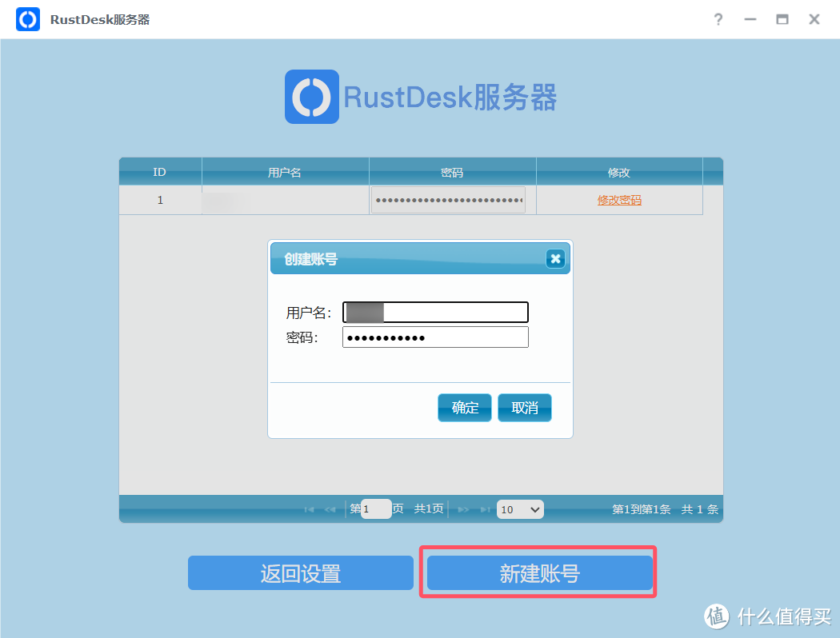Cancel the dialog using 取消 button

[x=524, y=408]
